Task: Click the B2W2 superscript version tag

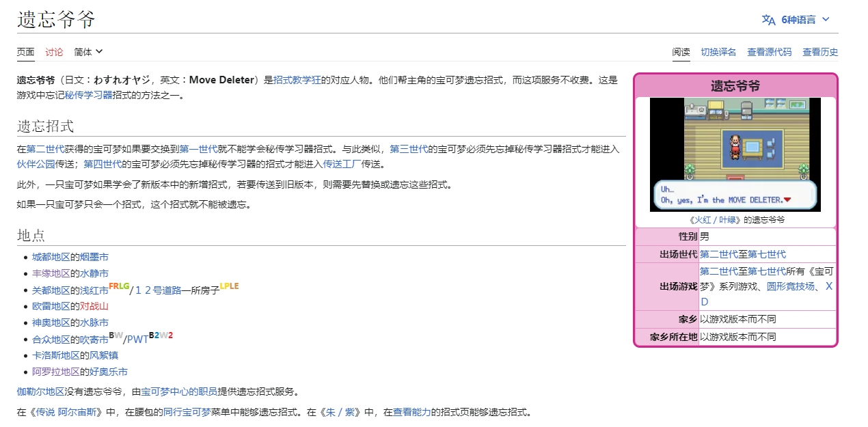Action: pos(161,335)
